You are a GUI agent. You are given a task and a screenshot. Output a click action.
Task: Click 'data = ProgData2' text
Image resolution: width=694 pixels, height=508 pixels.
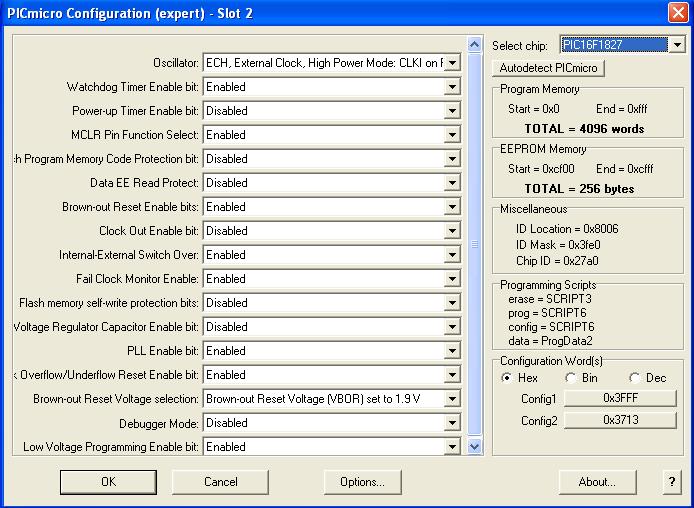(550, 341)
